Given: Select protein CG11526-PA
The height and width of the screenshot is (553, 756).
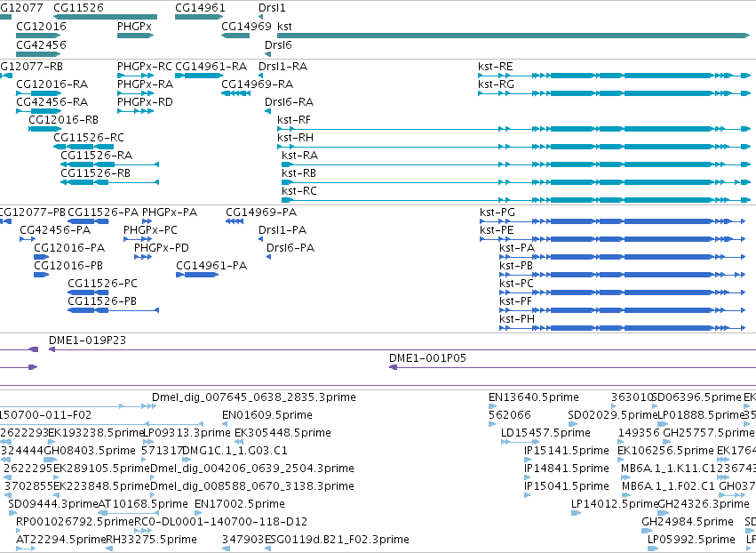Looking at the screenshot, I should [103, 212].
